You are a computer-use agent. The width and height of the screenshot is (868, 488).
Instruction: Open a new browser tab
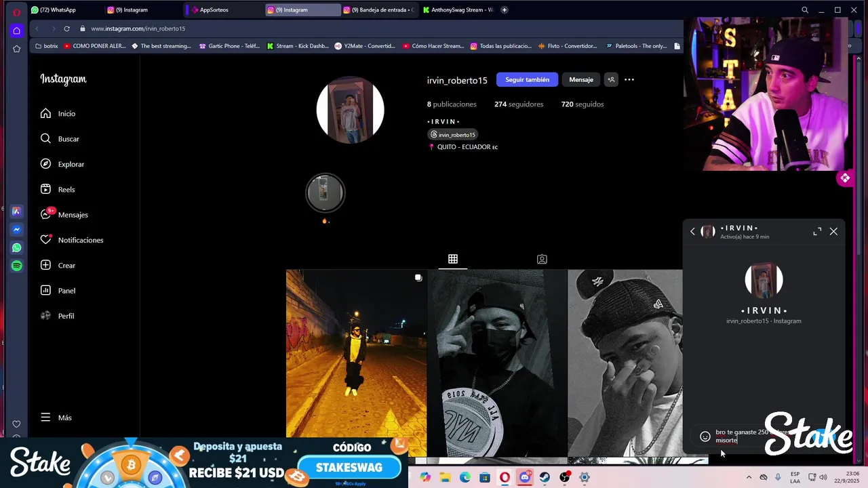[504, 9]
